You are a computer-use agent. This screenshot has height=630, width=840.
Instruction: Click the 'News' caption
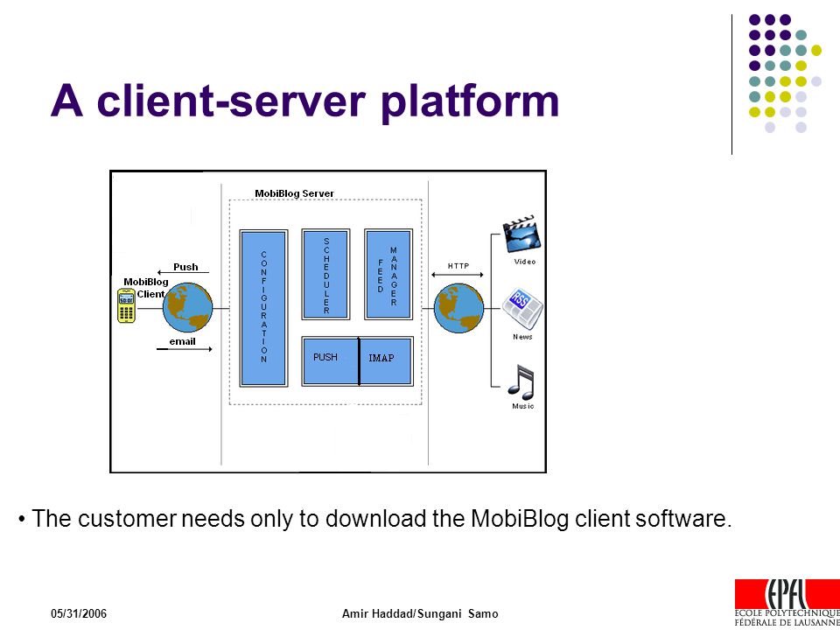(x=522, y=337)
